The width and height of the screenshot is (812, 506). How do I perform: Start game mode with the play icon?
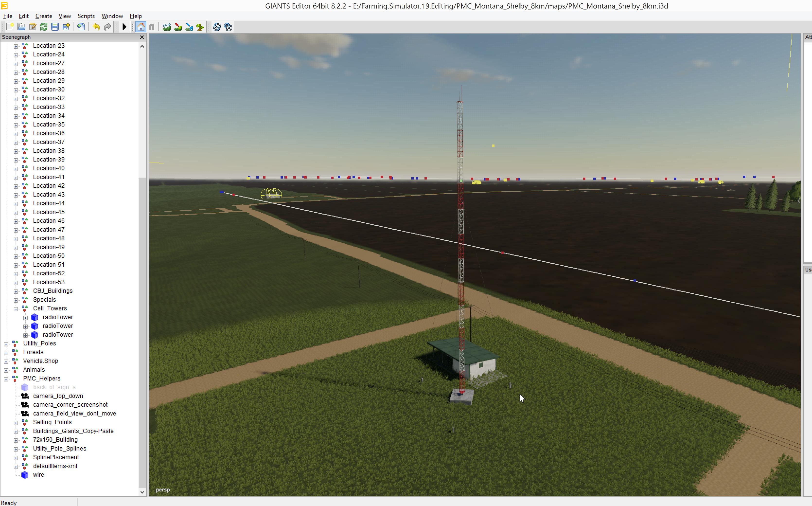coord(124,27)
